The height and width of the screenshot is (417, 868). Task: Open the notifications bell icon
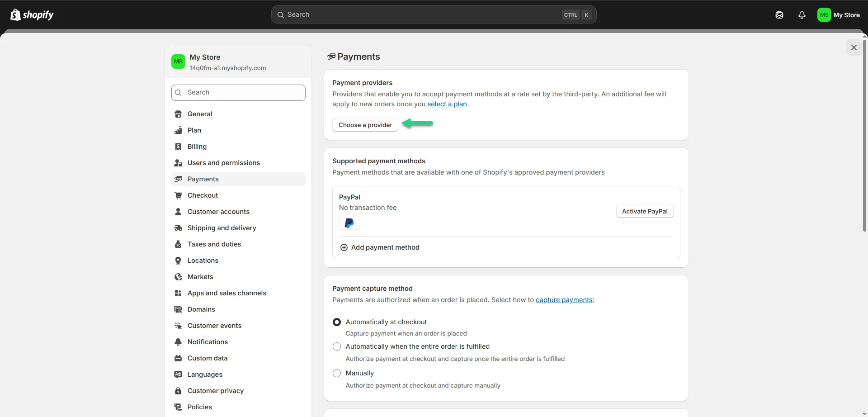[802, 15]
